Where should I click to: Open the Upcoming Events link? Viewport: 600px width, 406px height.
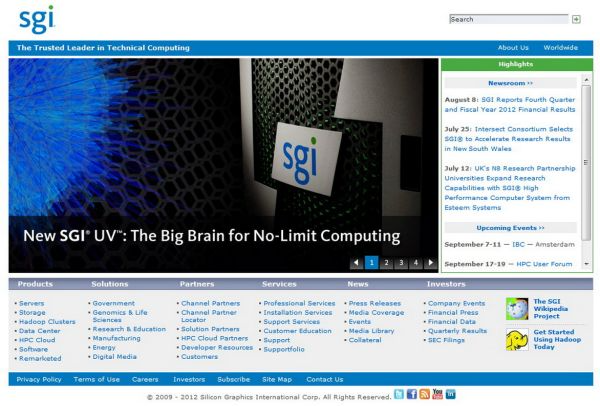[x=510, y=228]
